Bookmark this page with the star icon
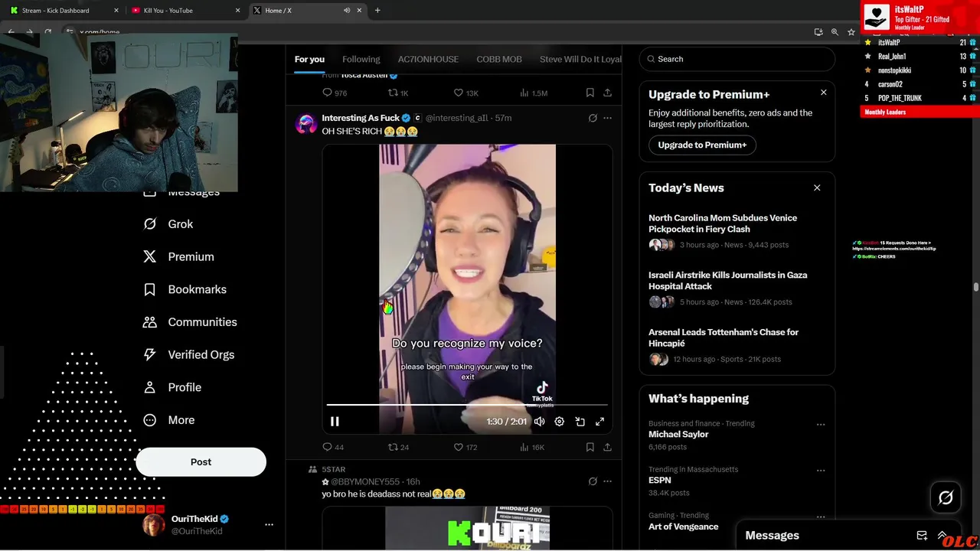The width and height of the screenshot is (980, 551). point(851,32)
